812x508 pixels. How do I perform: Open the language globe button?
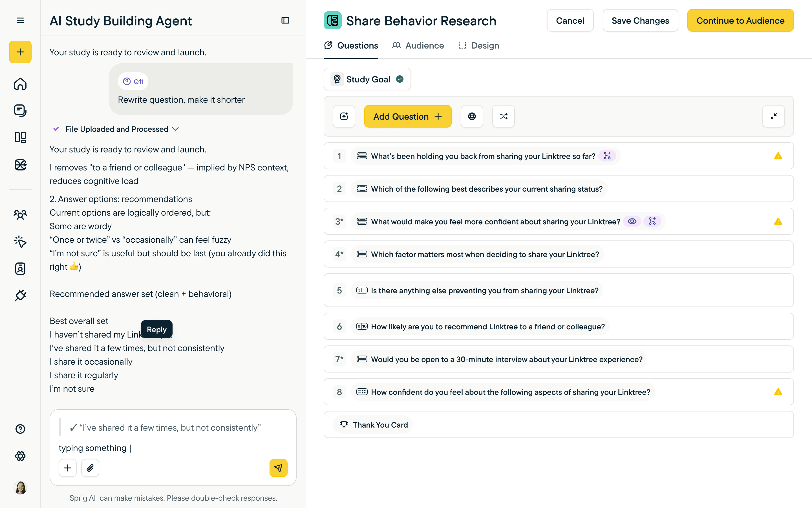[x=472, y=116]
